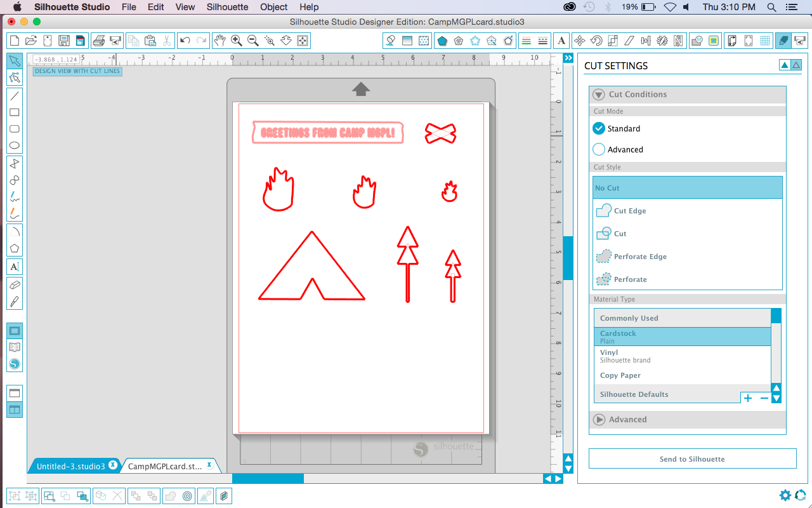Create a new document
The width and height of the screenshot is (812, 508).
click(x=15, y=41)
